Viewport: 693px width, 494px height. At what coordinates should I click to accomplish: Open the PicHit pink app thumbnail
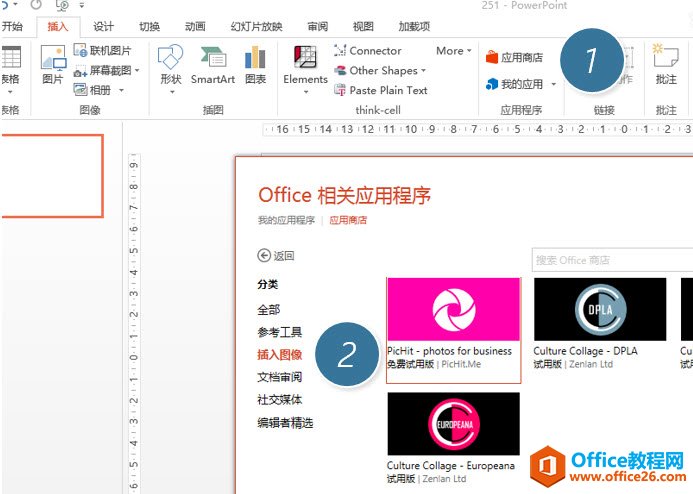(453, 309)
